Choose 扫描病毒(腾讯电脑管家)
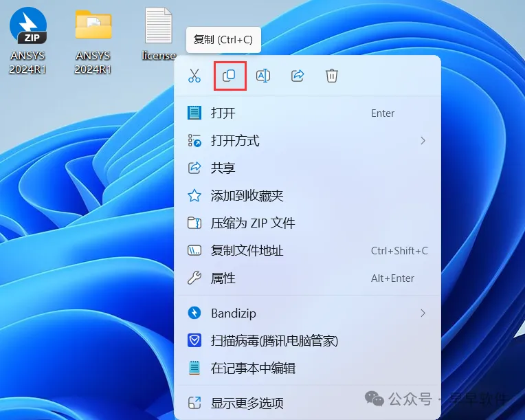 click(307, 341)
